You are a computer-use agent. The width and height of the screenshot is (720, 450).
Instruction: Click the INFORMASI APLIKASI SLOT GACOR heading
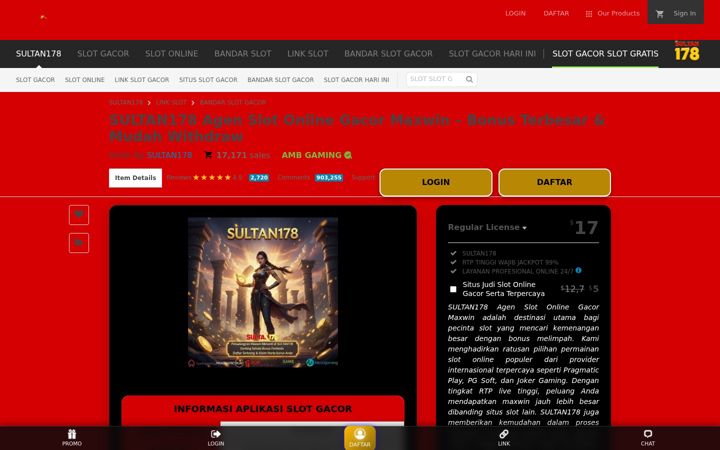point(263,409)
